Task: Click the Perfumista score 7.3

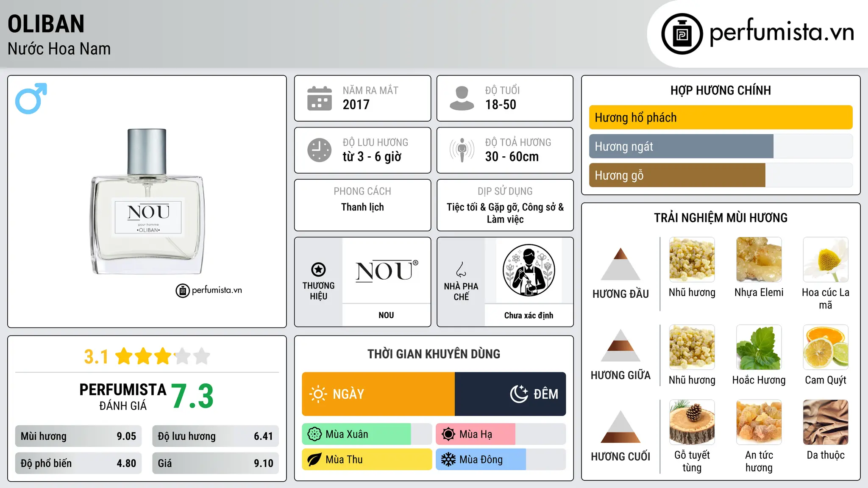Action: [192, 396]
